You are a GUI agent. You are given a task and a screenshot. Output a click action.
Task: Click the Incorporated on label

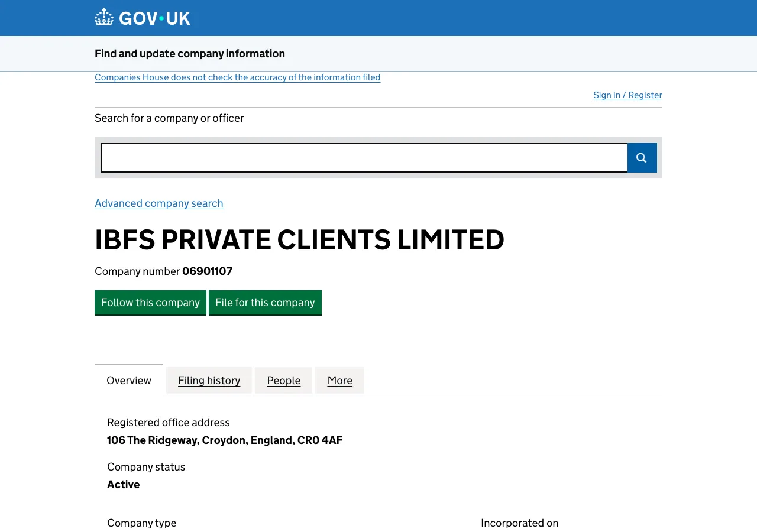(x=519, y=523)
